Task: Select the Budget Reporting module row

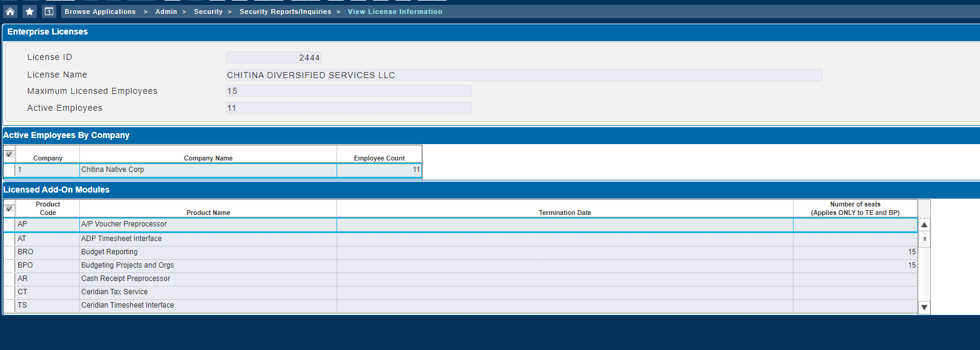Action: click(x=110, y=252)
